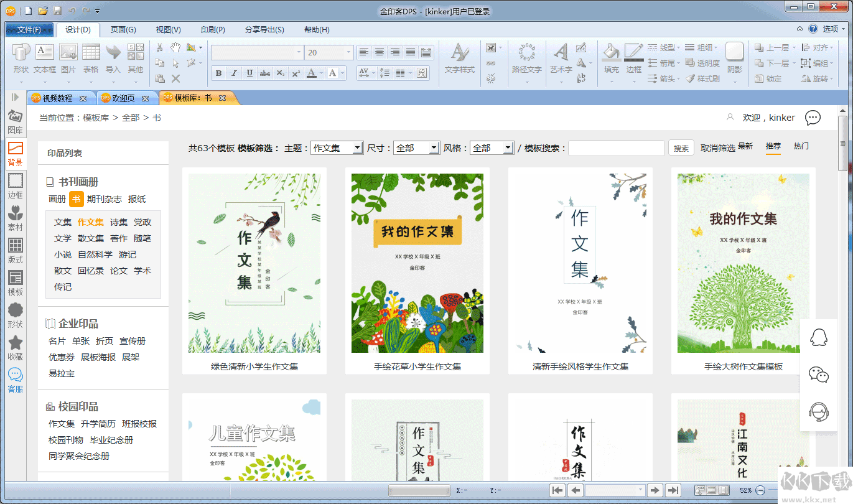Expand the 主题 theme dropdown 作文集
This screenshot has height=504, width=853.
coord(357,148)
